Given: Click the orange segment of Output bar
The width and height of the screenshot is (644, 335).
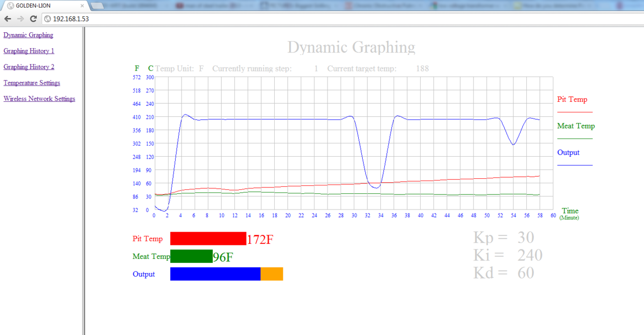Looking at the screenshot, I should click(x=272, y=274).
